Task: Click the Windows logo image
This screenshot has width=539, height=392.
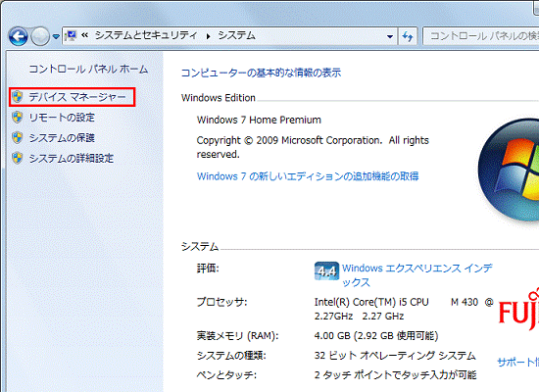Action: point(509,170)
